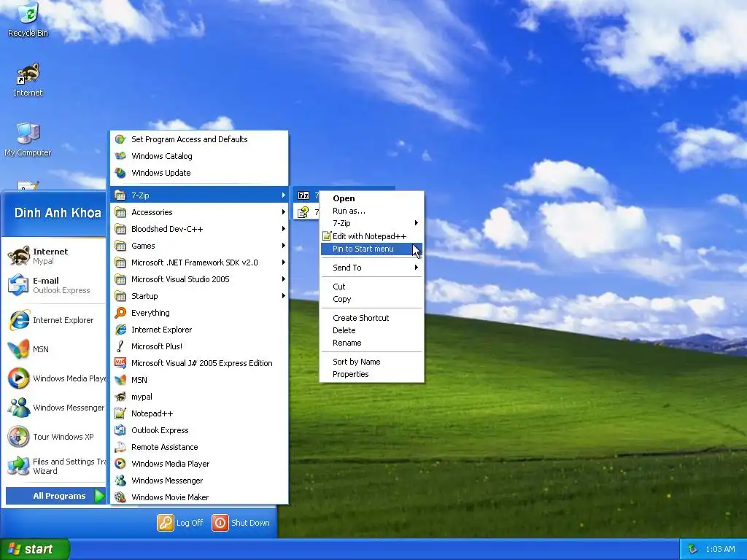Choose Cut in the context menu
The height and width of the screenshot is (560, 747).
[371, 287]
